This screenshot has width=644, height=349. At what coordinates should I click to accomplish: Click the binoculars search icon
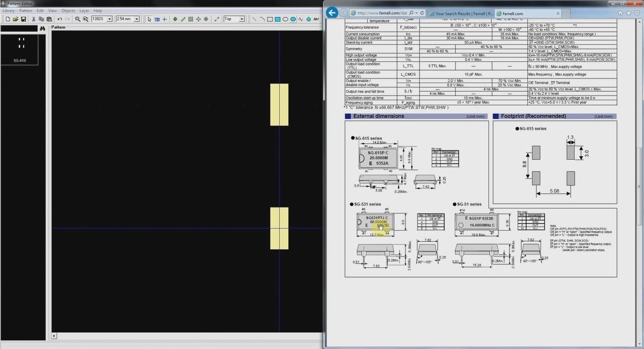[x=42, y=29]
